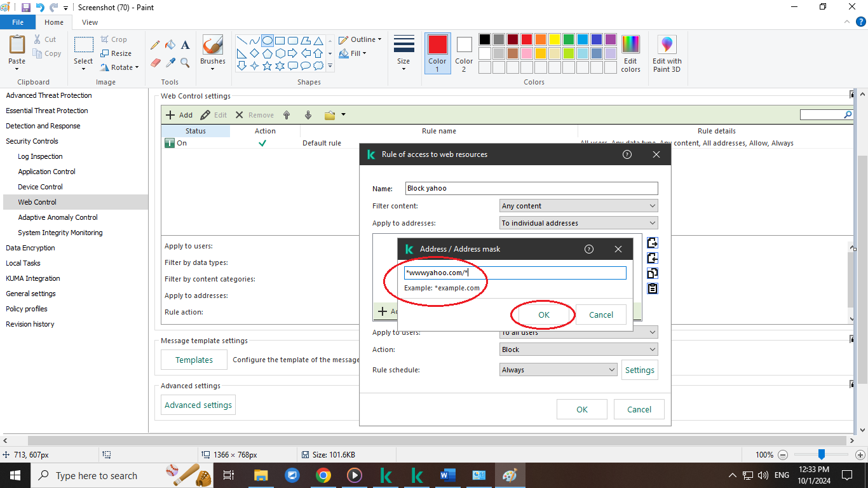Select the Eraser tool
The height and width of the screenshot is (488, 868).
[x=155, y=62]
